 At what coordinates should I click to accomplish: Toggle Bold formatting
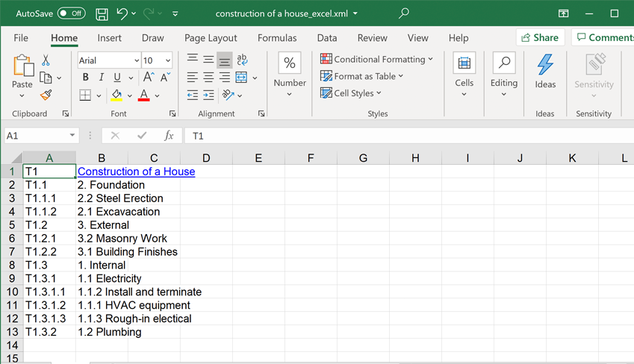(x=85, y=78)
